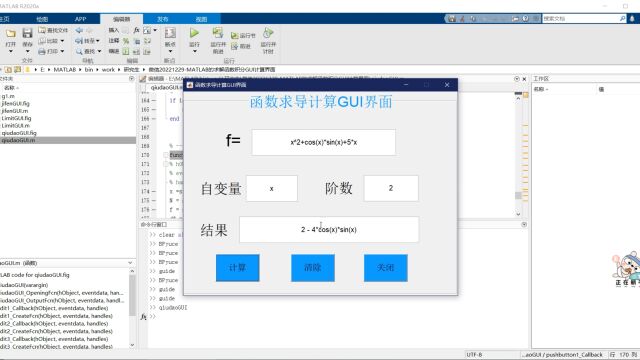This screenshot has height=360, width=640.
Task: Open the Find (查找) dropdown in navigation group
Action: pyautogui.click(x=99, y=51)
